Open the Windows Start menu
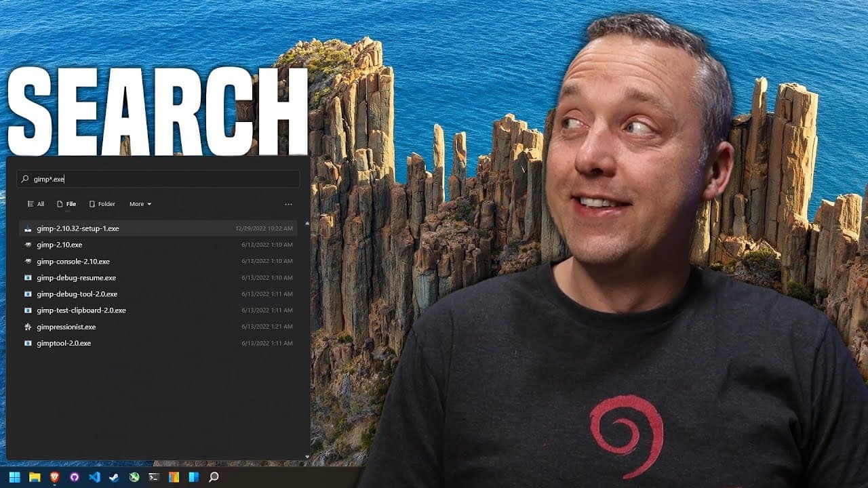The height and width of the screenshot is (488, 868). [x=14, y=477]
